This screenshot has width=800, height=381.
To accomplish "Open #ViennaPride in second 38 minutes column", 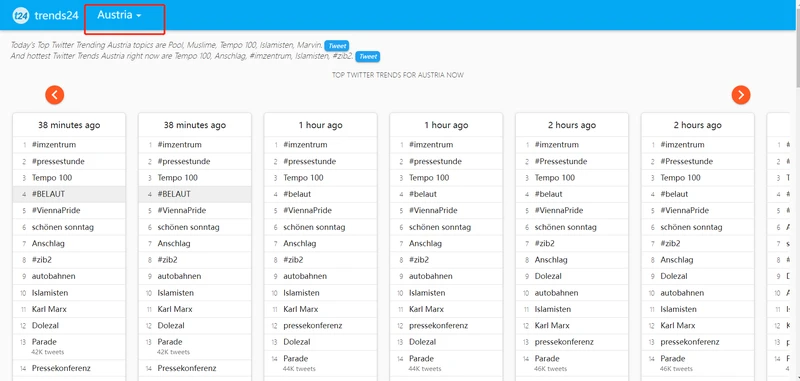I will click(x=183, y=211).
